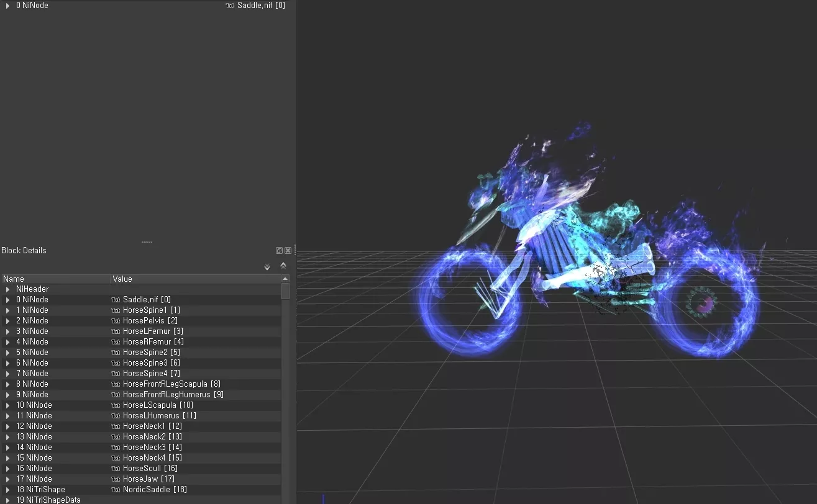
Task: Expand 5 NiNode row in Block Details
Action: point(7,353)
